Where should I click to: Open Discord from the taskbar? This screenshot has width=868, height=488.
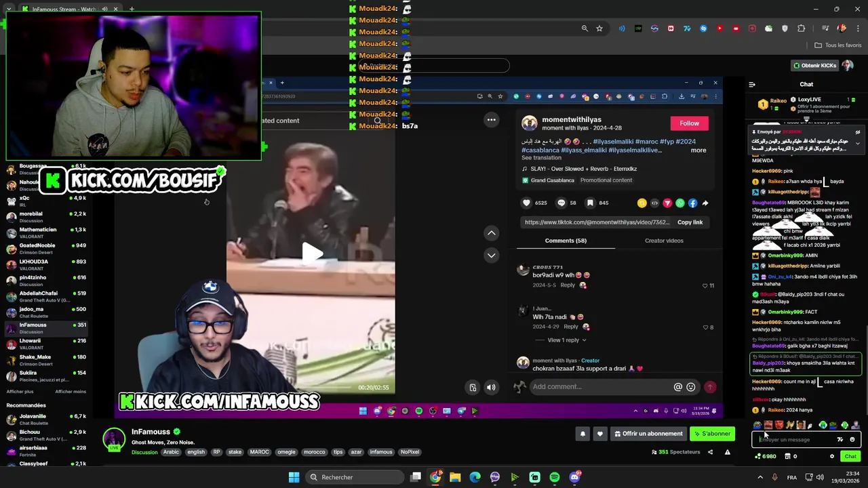click(574, 477)
